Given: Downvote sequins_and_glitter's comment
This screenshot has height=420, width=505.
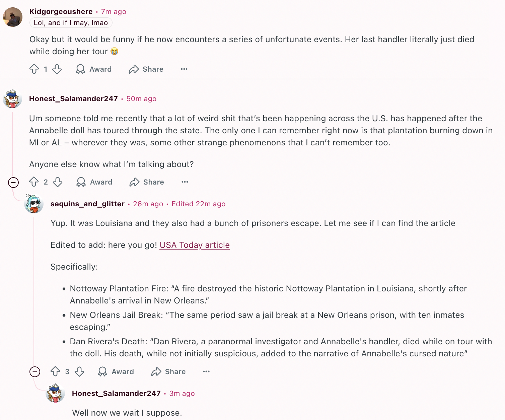Looking at the screenshot, I should tap(79, 371).
